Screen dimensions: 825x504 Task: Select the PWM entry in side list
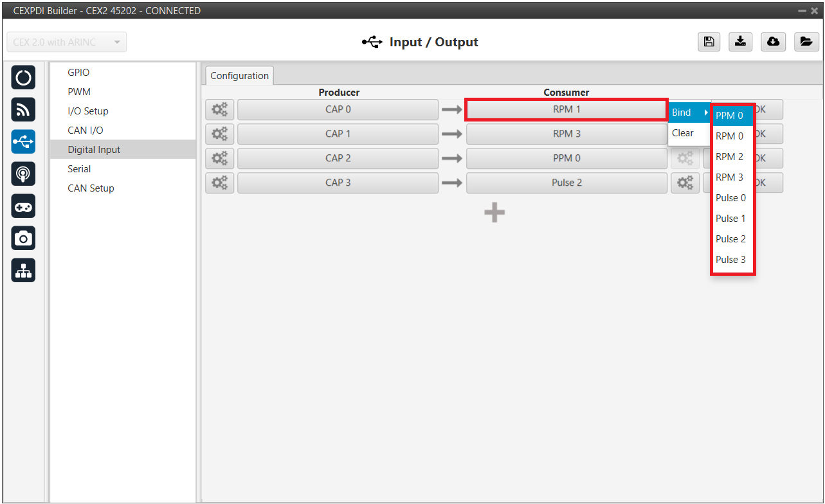79,92
